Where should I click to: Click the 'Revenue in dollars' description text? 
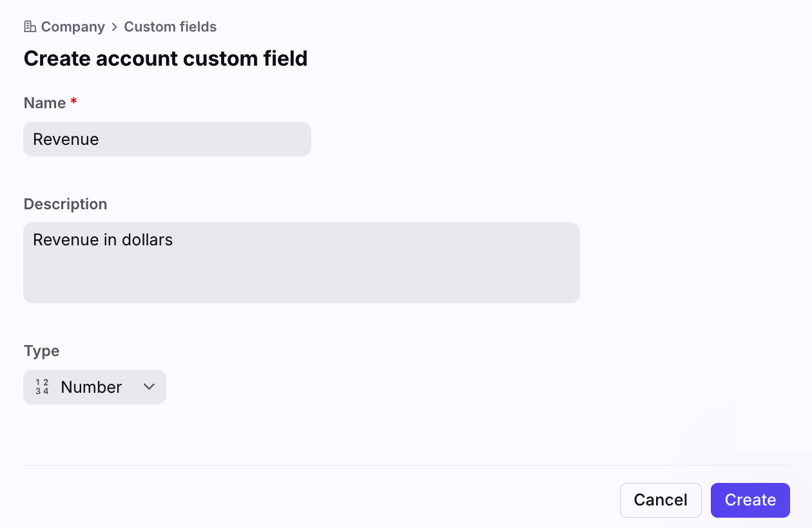tap(103, 240)
